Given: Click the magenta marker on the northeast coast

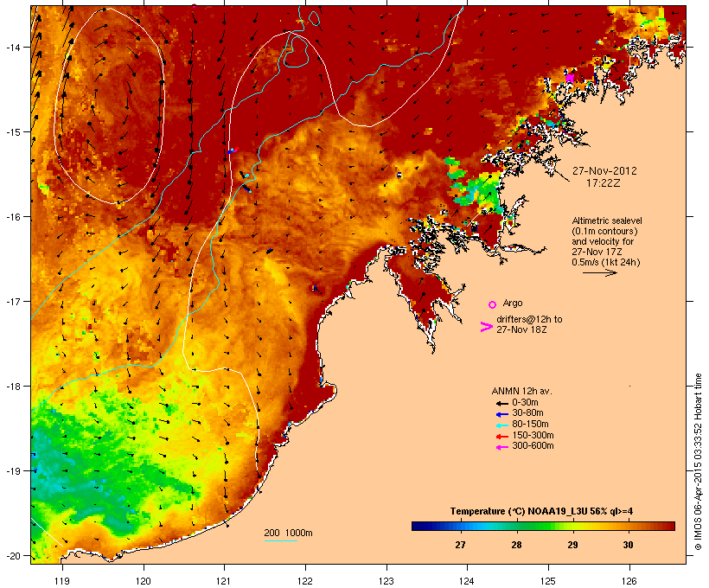Looking at the screenshot, I should (x=569, y=78).
